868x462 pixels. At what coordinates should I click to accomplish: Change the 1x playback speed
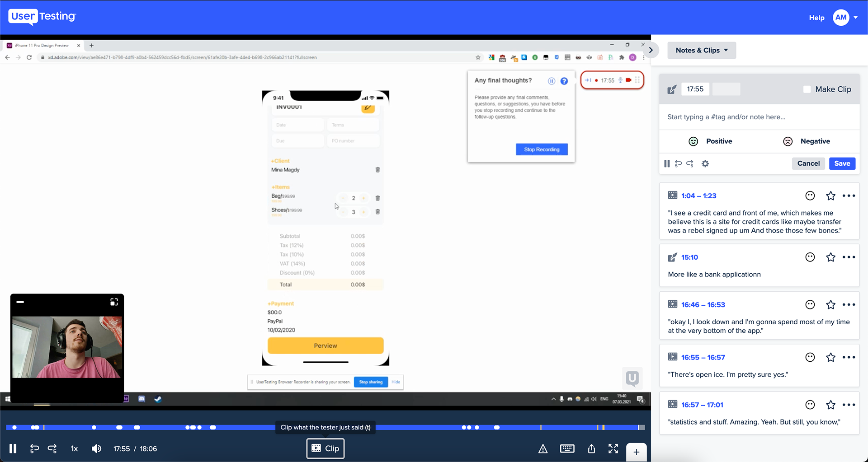[x=74, y=448]
